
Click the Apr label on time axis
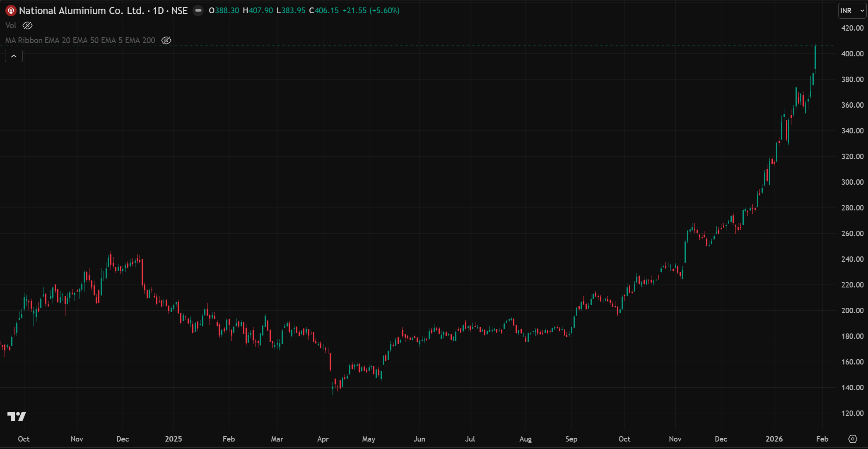(323, 439)
